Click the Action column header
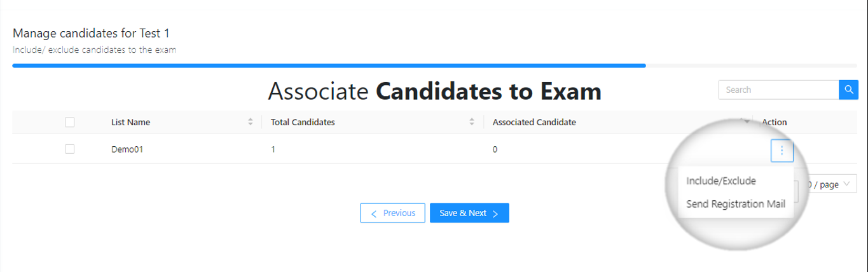This screenshot has height=272, width=868. coord(774,122)
